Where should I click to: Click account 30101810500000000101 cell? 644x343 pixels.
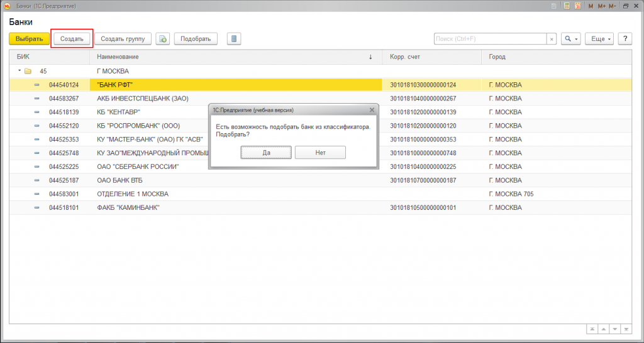point(423,208)
